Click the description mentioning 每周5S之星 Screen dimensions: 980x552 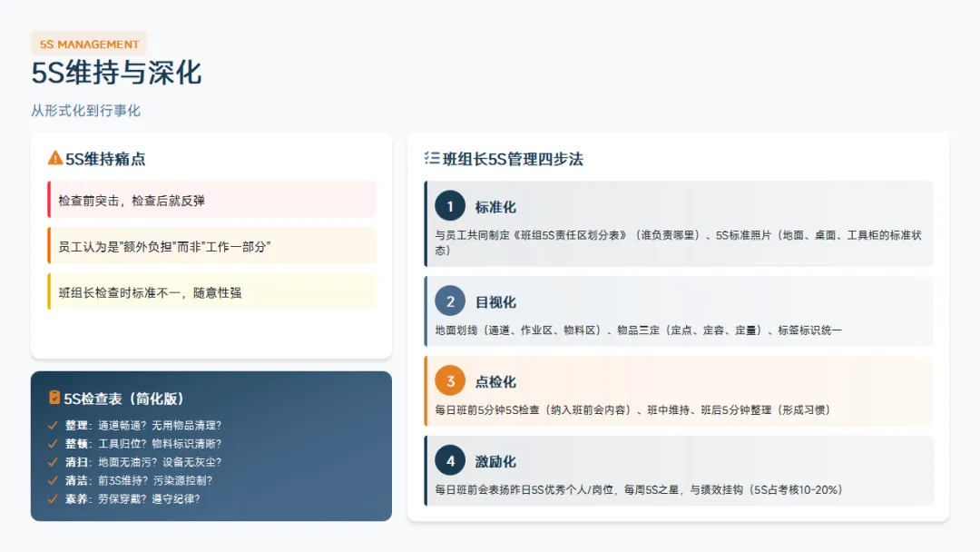tap(639, 490)
